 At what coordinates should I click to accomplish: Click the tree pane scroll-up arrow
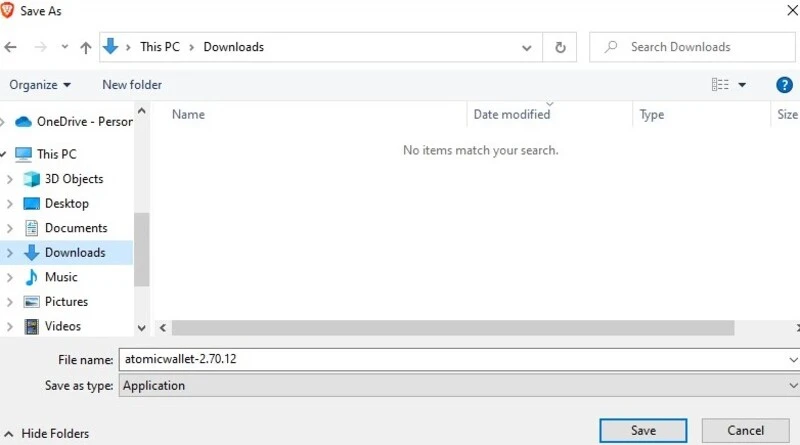[142, 111]
